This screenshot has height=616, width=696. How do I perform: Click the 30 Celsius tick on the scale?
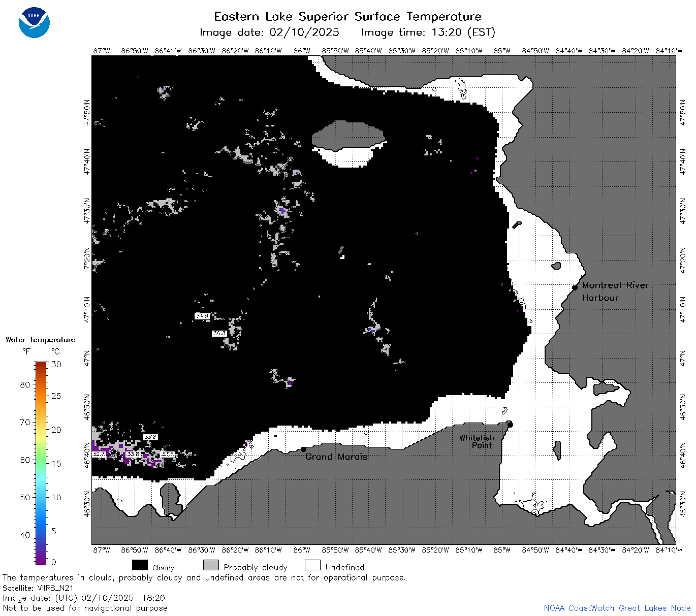(56, 364)
